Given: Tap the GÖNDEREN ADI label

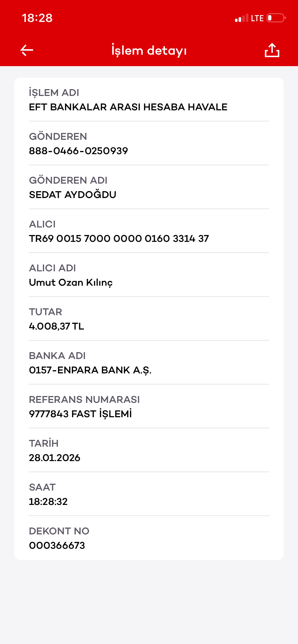Looking at the screenshot, I should click(68, 180).
